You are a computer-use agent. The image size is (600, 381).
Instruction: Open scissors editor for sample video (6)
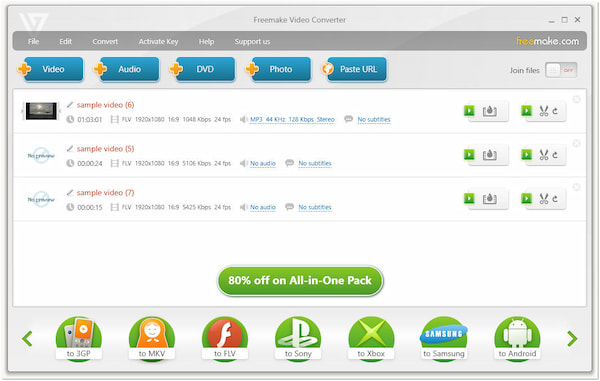[x=544, y=111]
